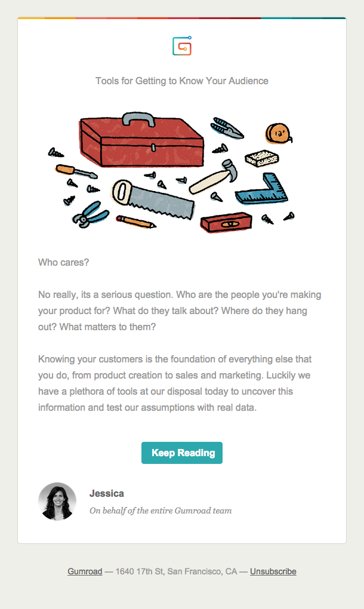The width and height of the screenshot is (364, 609).
Task: Click the sanding sponge block illustration
Action: coord(262,158)
